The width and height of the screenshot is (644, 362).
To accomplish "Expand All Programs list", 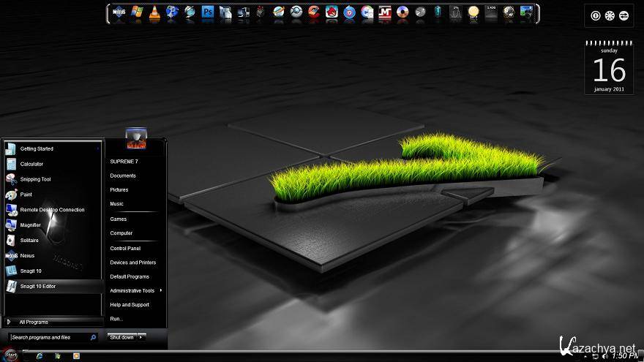I will click(34, 322).
